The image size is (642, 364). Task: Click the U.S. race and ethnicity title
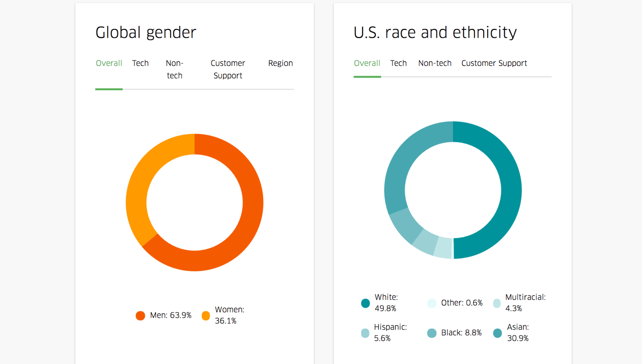click(x=435, y=32)
